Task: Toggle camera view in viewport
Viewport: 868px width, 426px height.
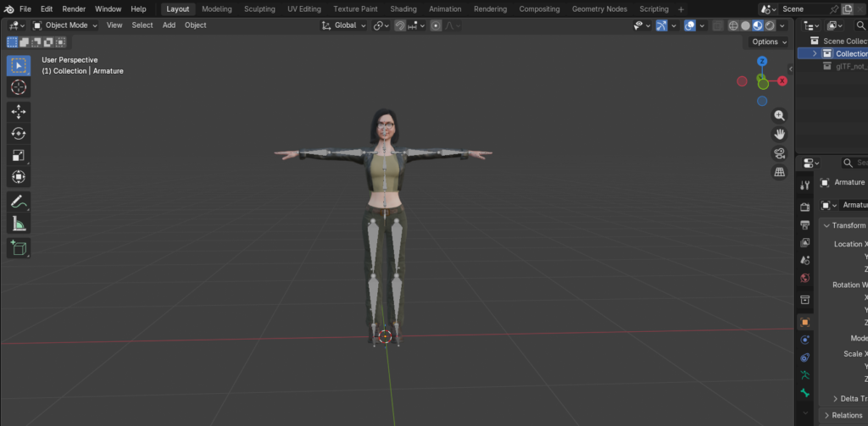Action: pyautogui.click(x=780, y=153)
